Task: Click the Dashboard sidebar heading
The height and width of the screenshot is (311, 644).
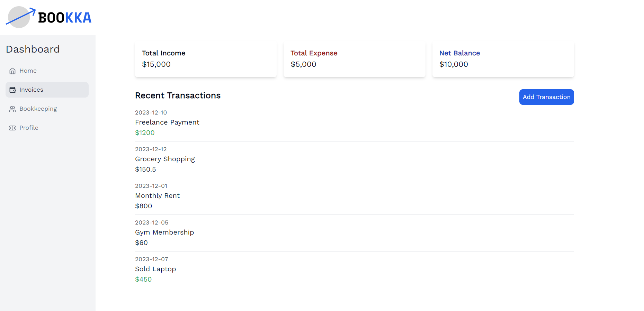Action: [x=33, y=49]
